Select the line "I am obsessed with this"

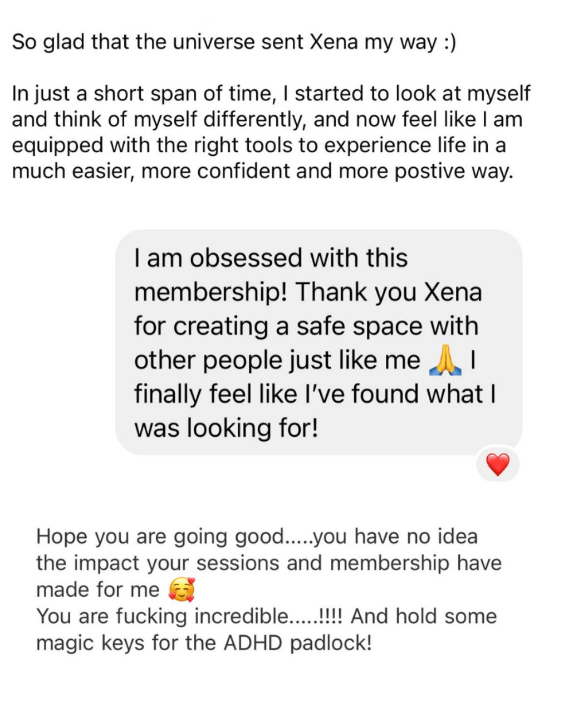click(271, 259)
